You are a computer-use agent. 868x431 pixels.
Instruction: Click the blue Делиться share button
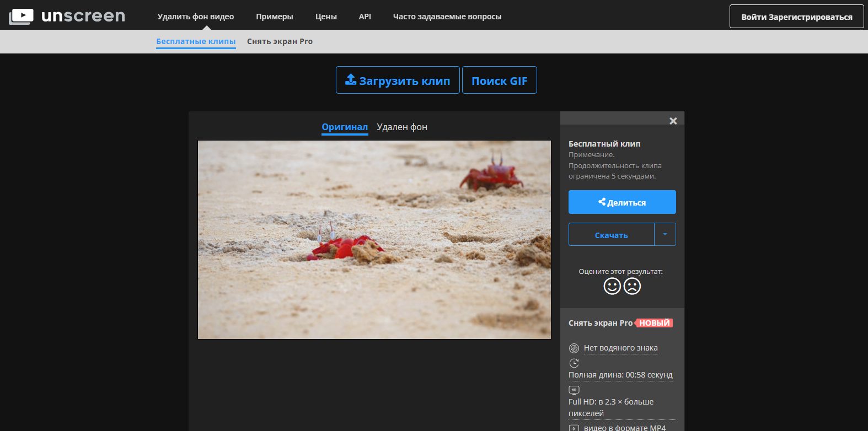622,202
